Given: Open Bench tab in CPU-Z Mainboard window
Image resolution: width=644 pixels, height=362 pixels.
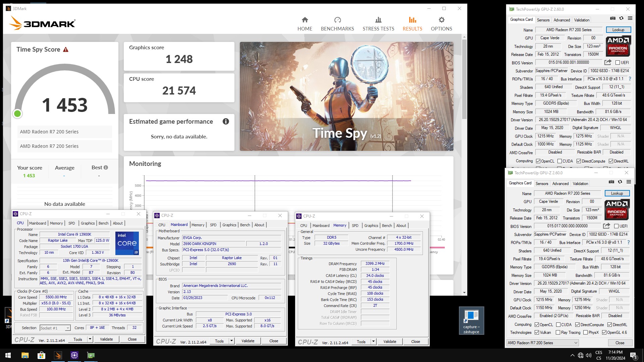Looking at the screenshot, I should [x=245, y=225].
